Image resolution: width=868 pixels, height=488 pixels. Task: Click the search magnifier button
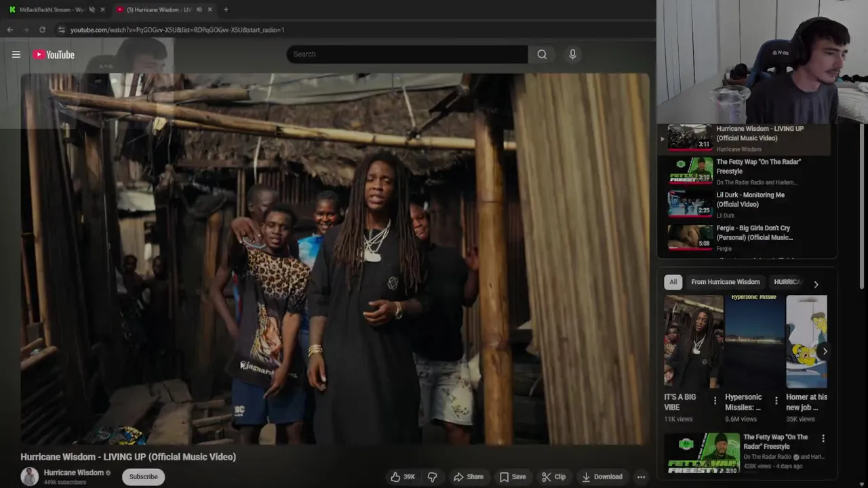click(x=542, y=54)
